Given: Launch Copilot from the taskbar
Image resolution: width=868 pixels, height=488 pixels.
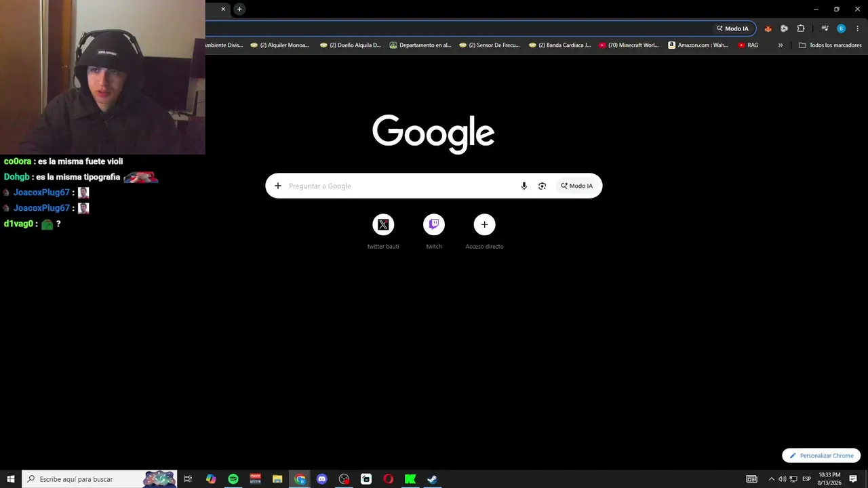Looking at the screenshot, I should [x=211, y=479].
